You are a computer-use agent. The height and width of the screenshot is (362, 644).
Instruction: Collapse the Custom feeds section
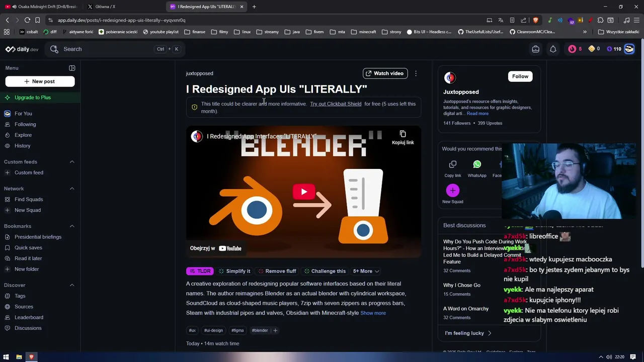click(72, 162)
